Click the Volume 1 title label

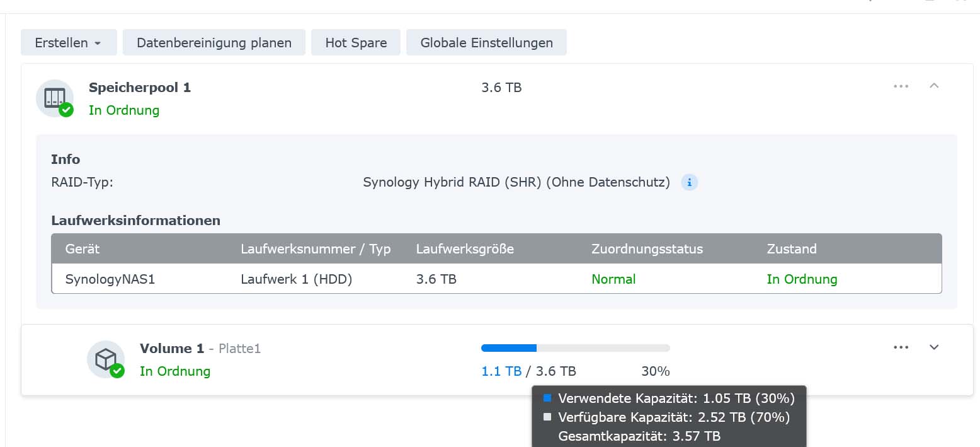point(172,349)
